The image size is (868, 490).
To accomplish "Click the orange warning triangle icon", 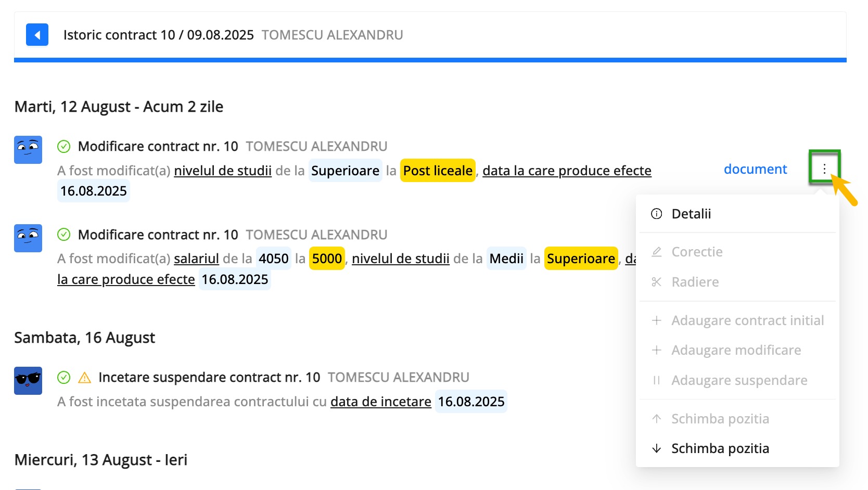I will tap(84, 378).
